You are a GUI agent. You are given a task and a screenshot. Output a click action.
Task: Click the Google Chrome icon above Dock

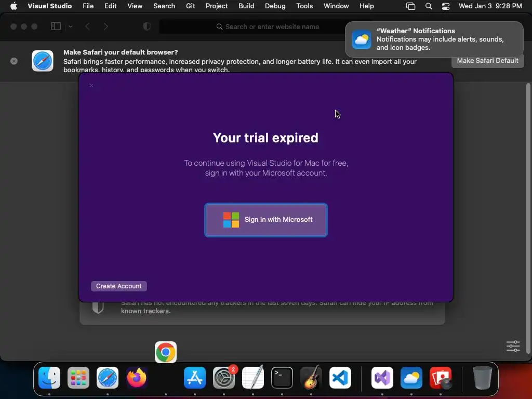pos(166,352)
